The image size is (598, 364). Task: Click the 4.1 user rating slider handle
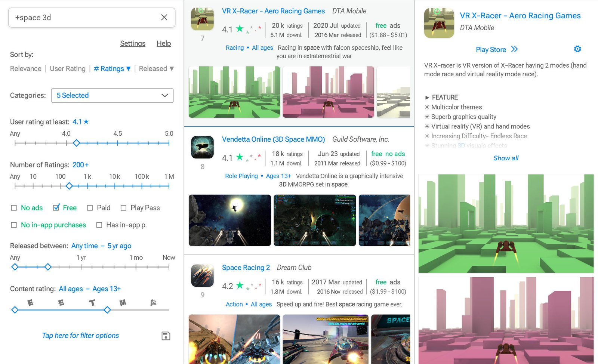pos(77,142)
